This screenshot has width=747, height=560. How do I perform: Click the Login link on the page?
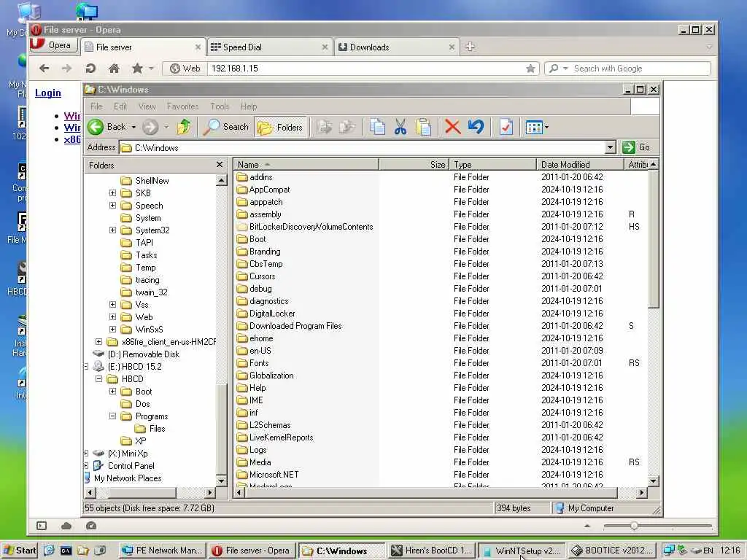point(48,93)
